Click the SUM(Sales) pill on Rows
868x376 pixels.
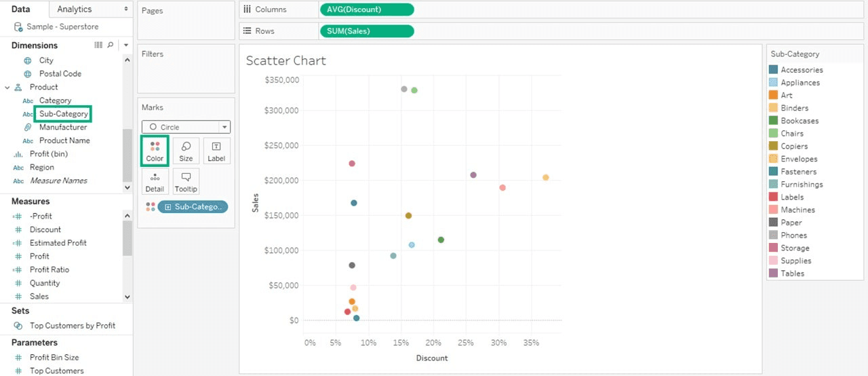[366, 31]
